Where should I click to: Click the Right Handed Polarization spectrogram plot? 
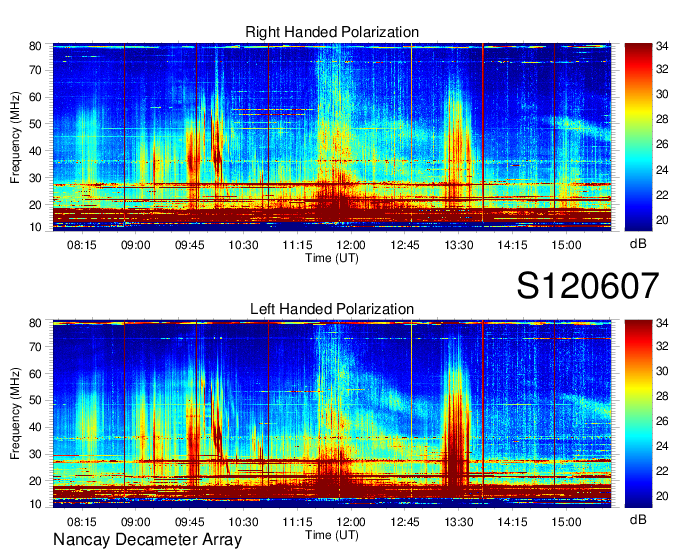click(x=332, y=137)
